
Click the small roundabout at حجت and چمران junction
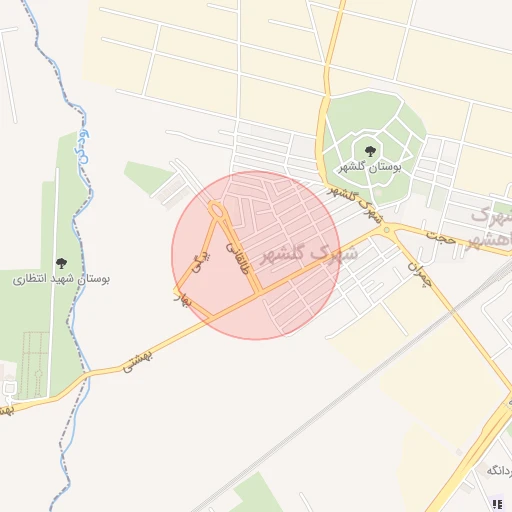[x=386, y=230]
